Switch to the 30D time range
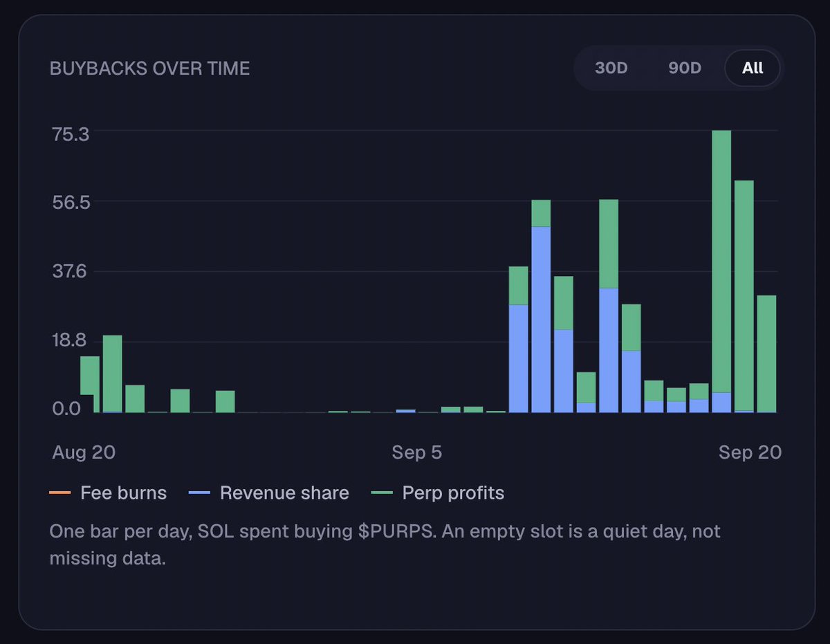This screenshot has width=830, height=644. coord(611,68)
